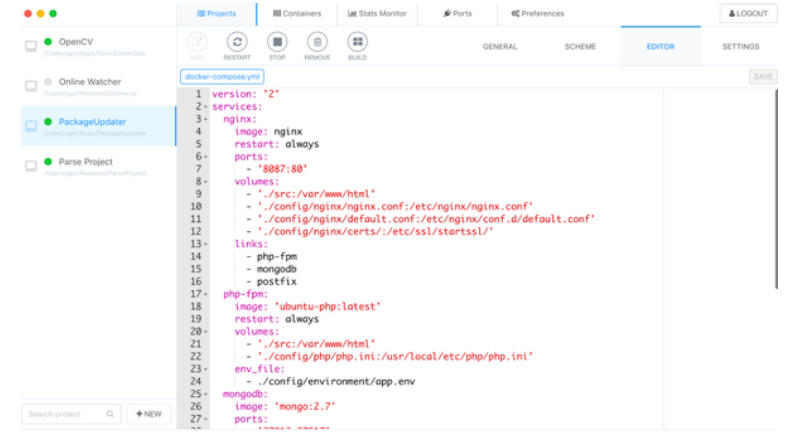Collapse the nginx section on line 3
The width and height of the screenshot is (789, 444).
click(x=206, y=119)
